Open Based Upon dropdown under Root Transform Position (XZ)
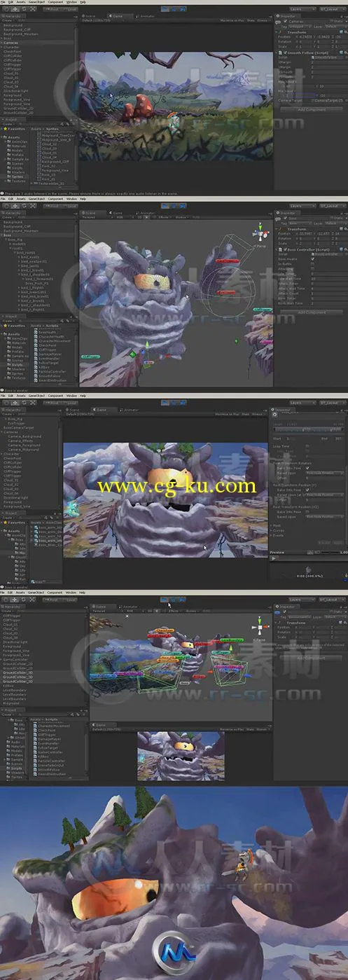 (x=324, y=516)
